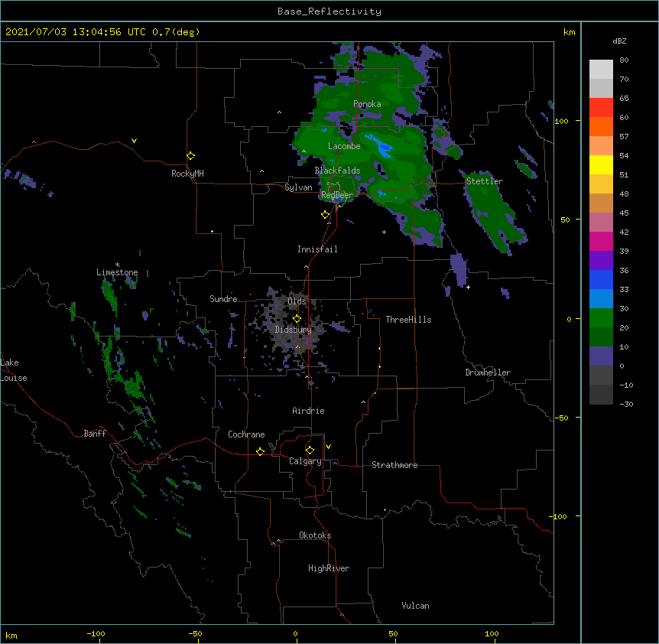Viewport: 659px width, 644px height.
Task: Click the Lake Louise label
Action: point(14,370)
